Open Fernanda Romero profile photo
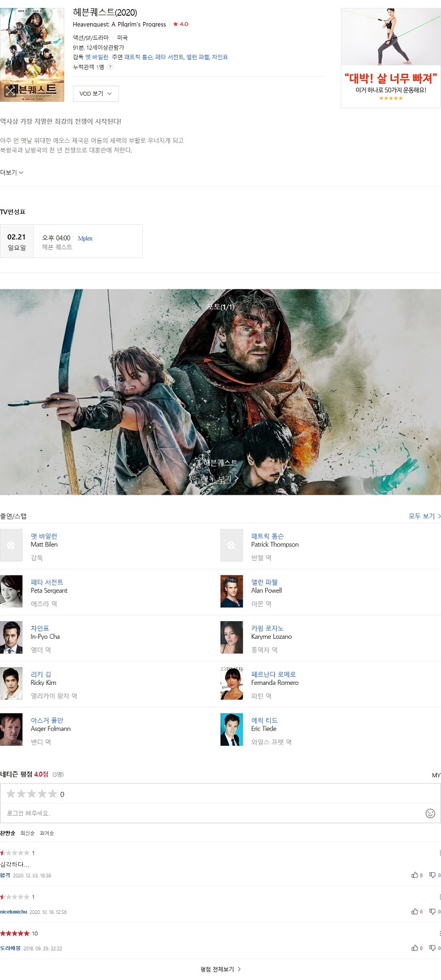Viewport: 441px width, 980px height. pos(231,683)
